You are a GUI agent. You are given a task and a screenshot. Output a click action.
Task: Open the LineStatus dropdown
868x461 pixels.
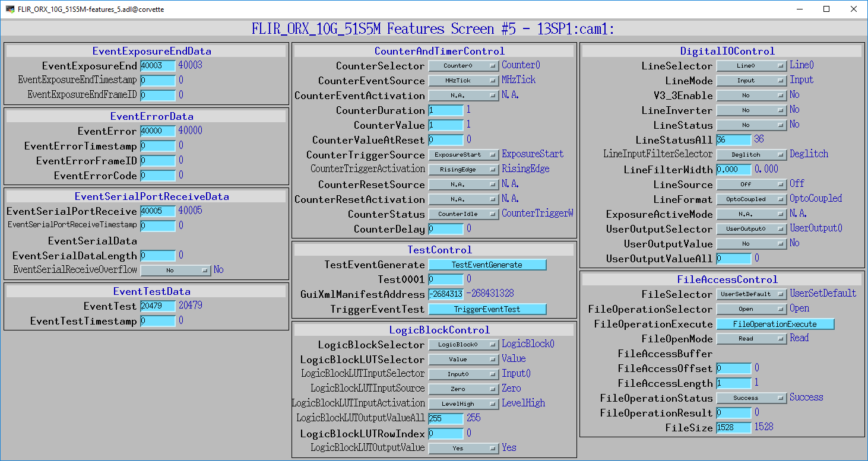(752, 125)
